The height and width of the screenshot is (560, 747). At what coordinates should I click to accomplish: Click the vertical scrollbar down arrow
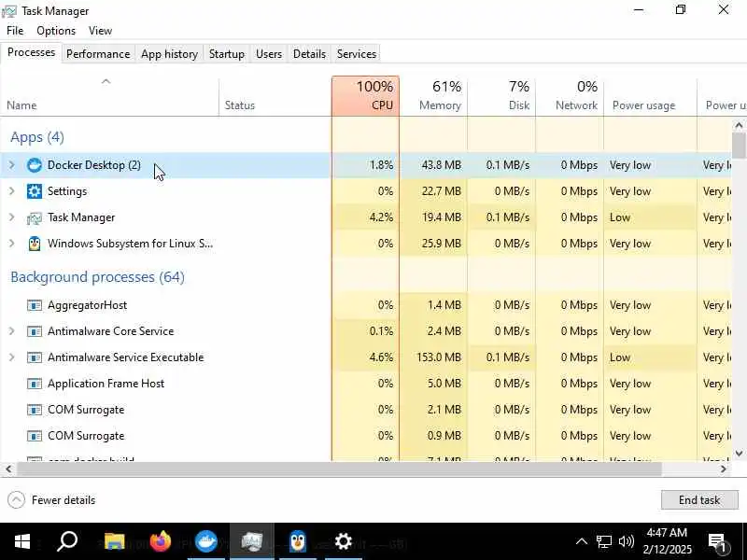click(x=739, y=454)
